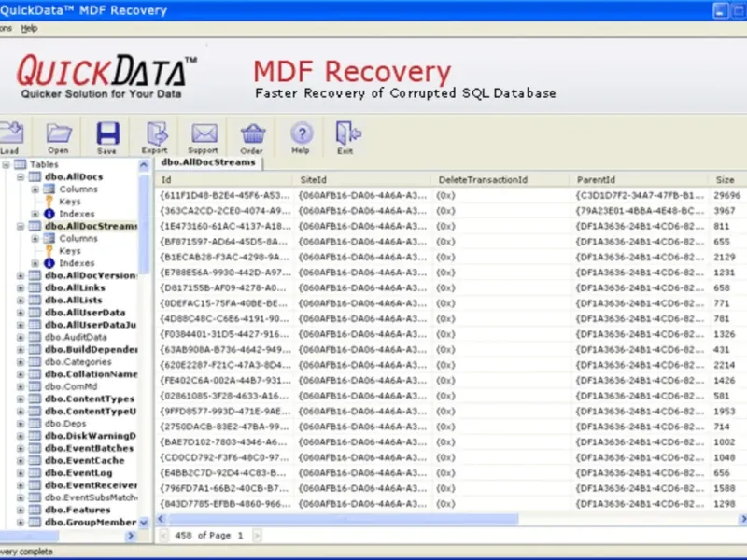Click the Order shopping basket icon
The width and height of the screenshot is (747, 560).
[x=252, y=133]
